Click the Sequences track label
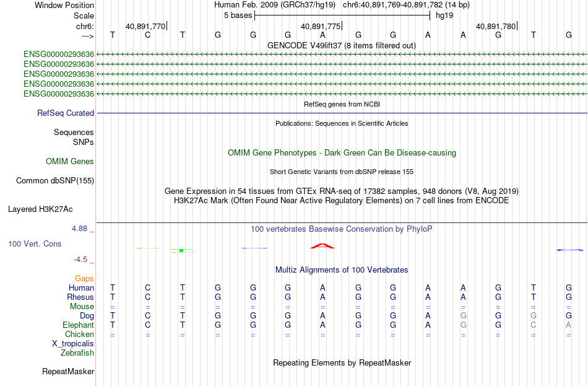The height and width of the screenshot is (386, 588). (x=74, y=132)
